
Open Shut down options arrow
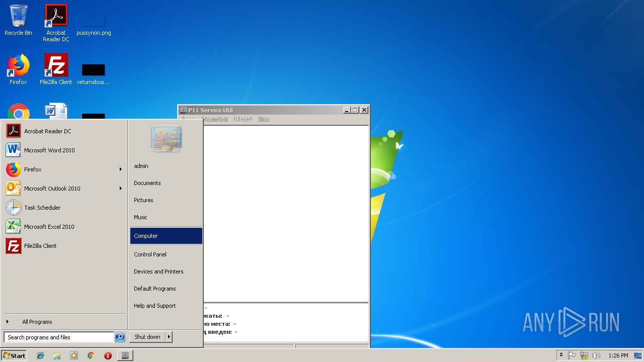pos(169,337)
